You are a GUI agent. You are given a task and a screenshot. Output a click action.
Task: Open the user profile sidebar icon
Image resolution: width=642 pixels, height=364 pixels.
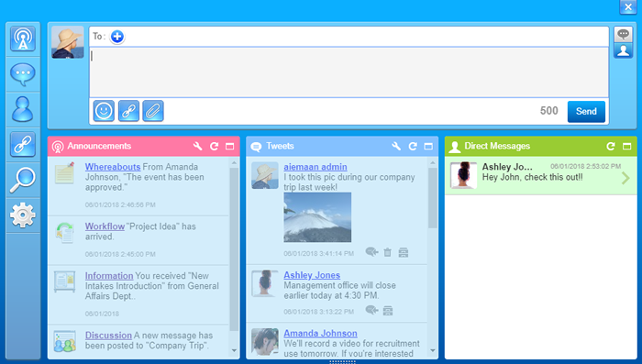pos(23,109)
